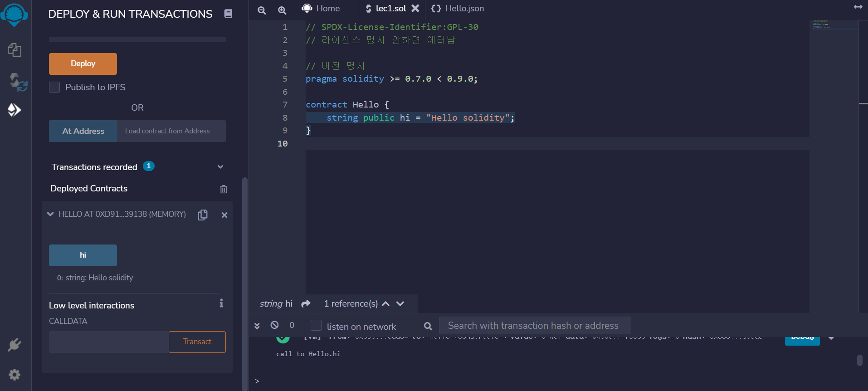Open the File explorer sidebar icon

pos(15,50)
